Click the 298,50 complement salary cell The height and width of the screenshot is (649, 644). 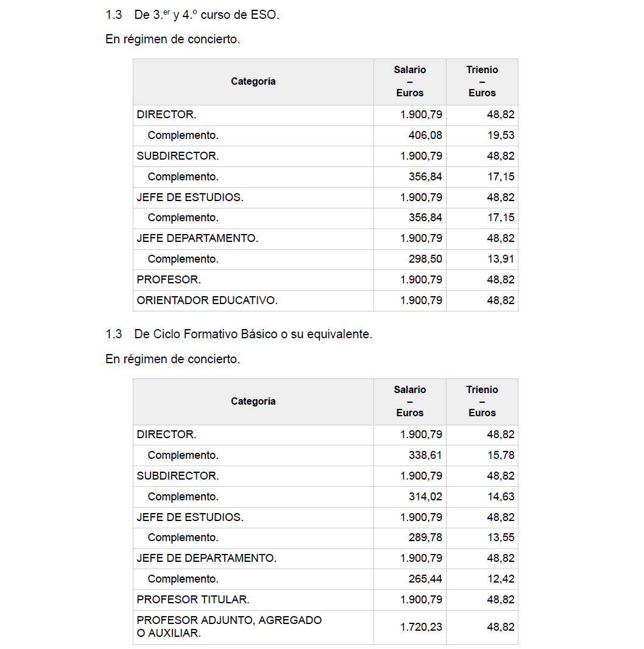click(425, 259)
